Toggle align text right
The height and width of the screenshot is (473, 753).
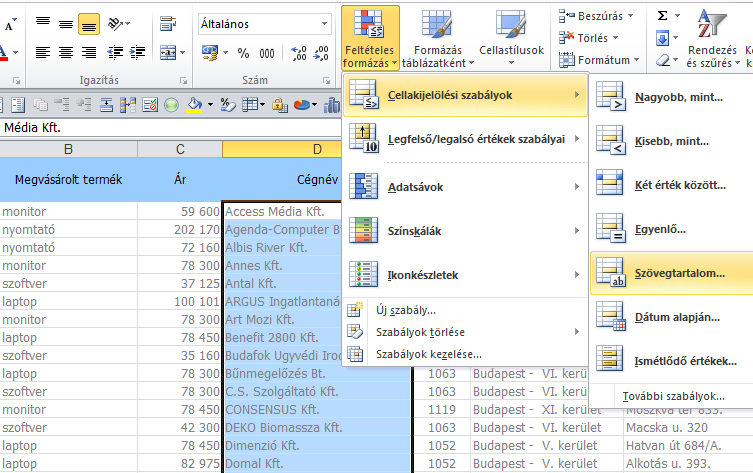89,52
